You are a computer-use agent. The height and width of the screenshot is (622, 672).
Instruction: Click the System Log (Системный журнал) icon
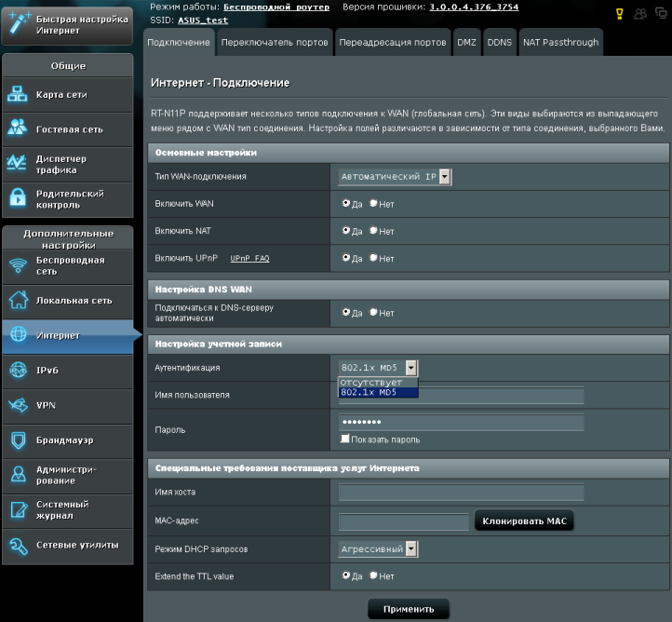pos(19,509)
